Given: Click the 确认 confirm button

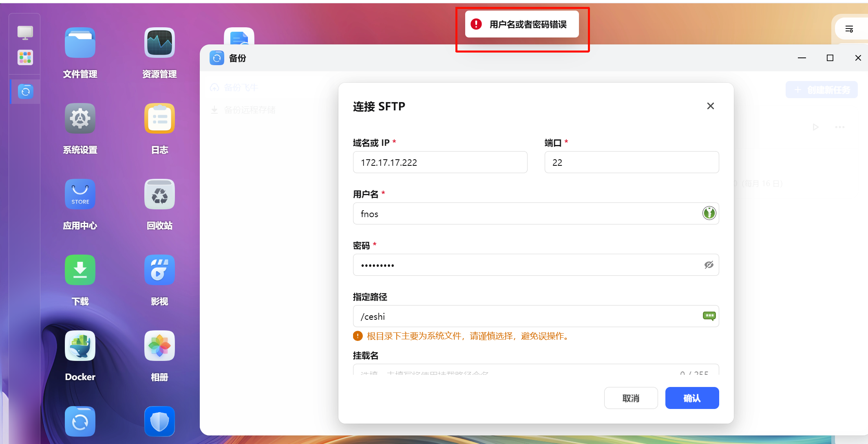Looking at the screenshot, I should [x=692, y=398].
